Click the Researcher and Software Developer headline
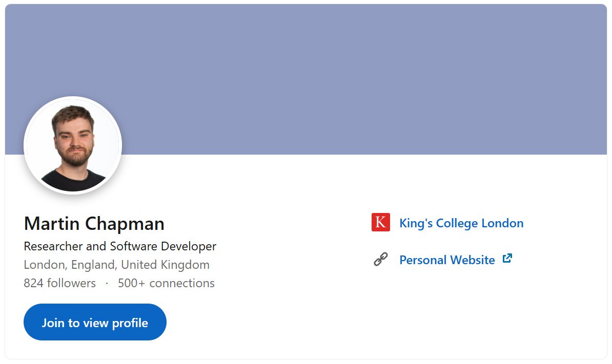The image size is (612, 364). 120,246
